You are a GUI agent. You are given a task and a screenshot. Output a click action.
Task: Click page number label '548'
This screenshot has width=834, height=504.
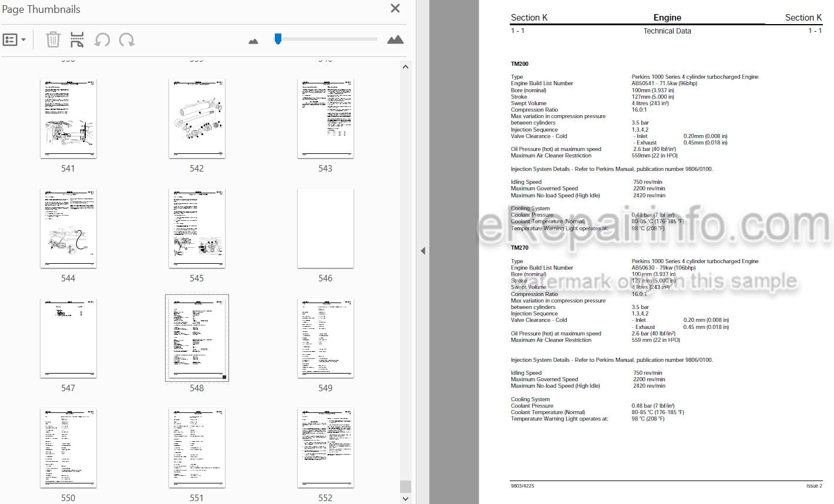pos(197,388)
